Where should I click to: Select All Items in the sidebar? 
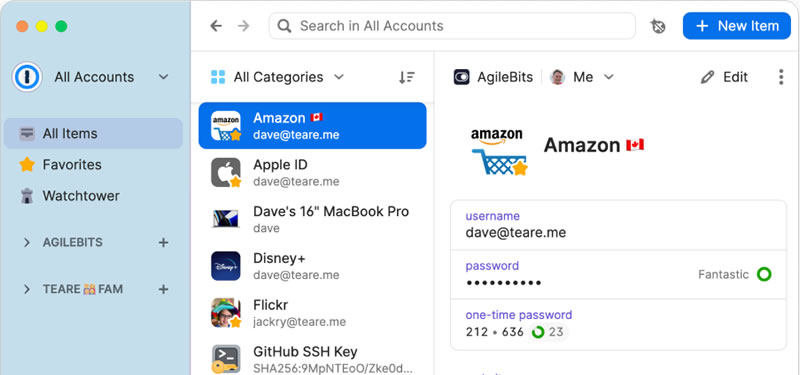click(93, 134)
